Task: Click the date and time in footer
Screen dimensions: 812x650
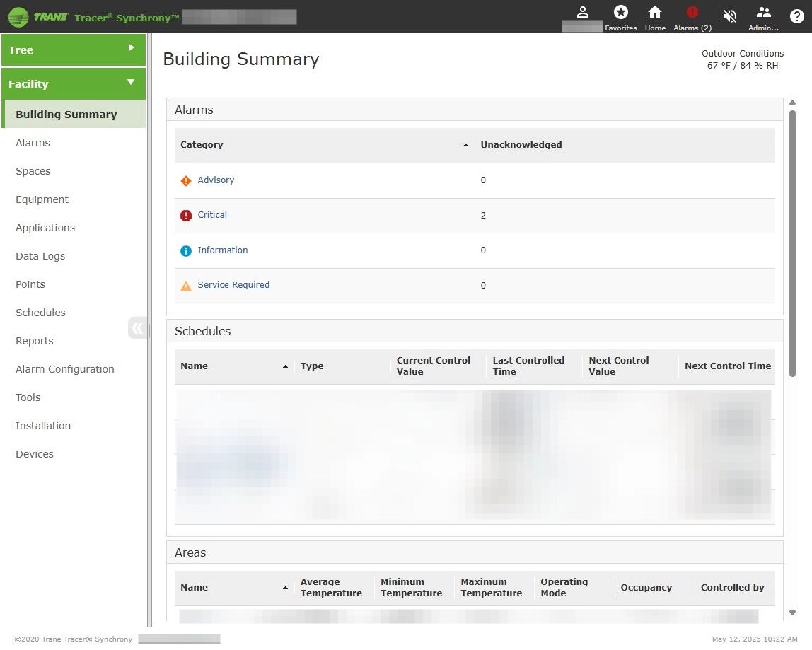Action: coord(755,639)
